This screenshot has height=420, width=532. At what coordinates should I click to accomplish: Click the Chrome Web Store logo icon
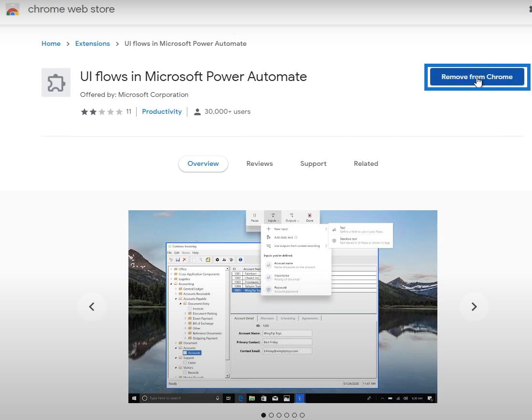tap(13, 9)
